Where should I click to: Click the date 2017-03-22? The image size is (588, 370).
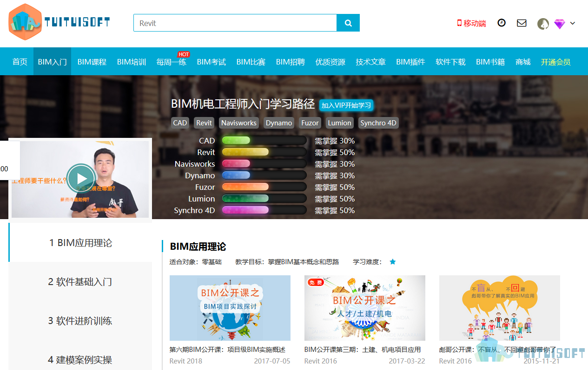click(407, 361)
